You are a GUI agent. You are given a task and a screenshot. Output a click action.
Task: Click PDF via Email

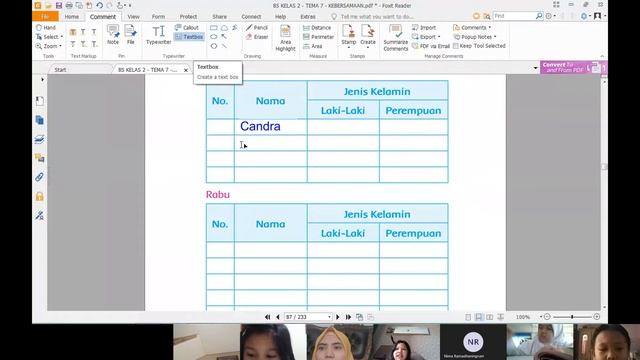click(x=431, y=46)
